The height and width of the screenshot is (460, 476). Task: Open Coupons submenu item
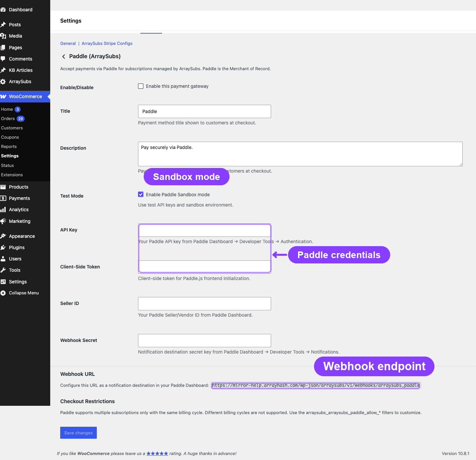coord(10,137)
